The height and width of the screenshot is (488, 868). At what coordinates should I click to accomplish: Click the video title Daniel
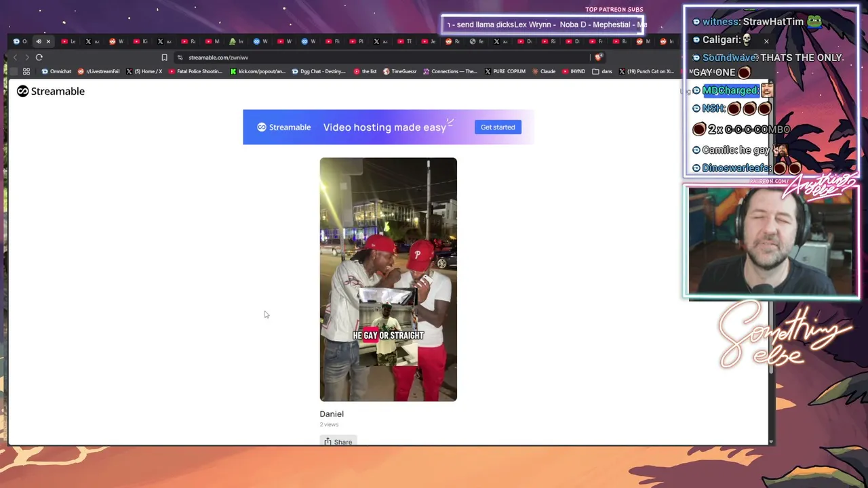coord(332,414)
